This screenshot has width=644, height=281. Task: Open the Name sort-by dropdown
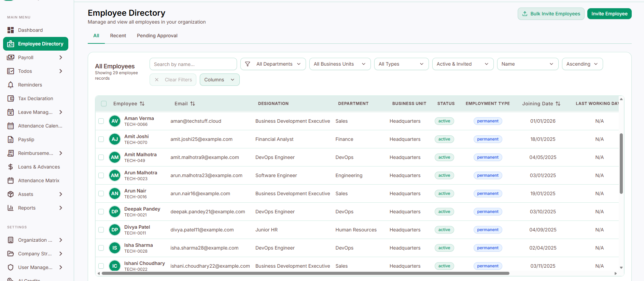pos(528,64)
